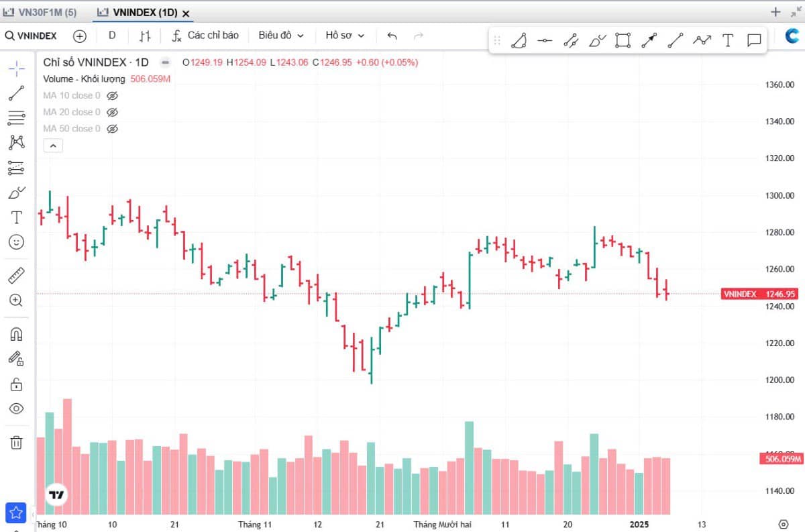Select parallel channel tool in floating toolbar
The image size is (805, 532).
pos(571,41)
